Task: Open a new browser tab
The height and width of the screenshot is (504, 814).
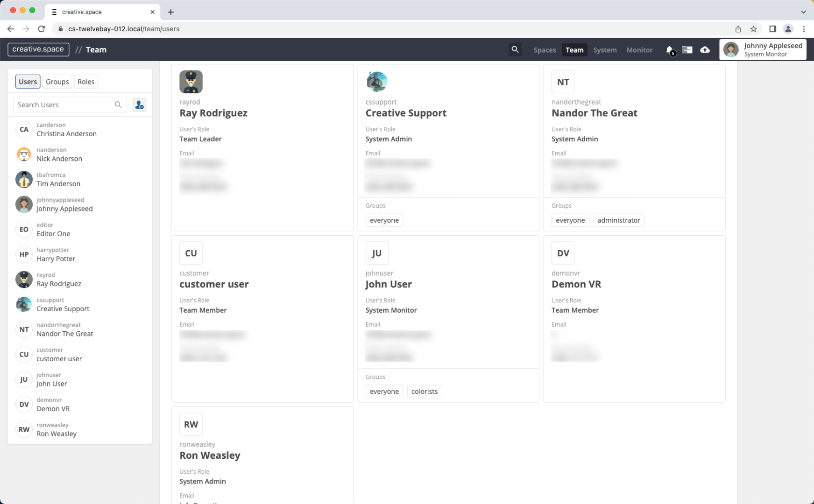Action: (171, 12)
